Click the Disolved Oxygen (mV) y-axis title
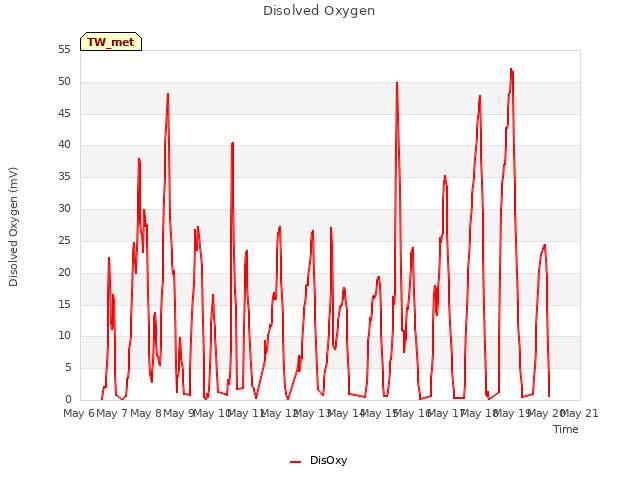Screen dimensions: 640x480 13,227
